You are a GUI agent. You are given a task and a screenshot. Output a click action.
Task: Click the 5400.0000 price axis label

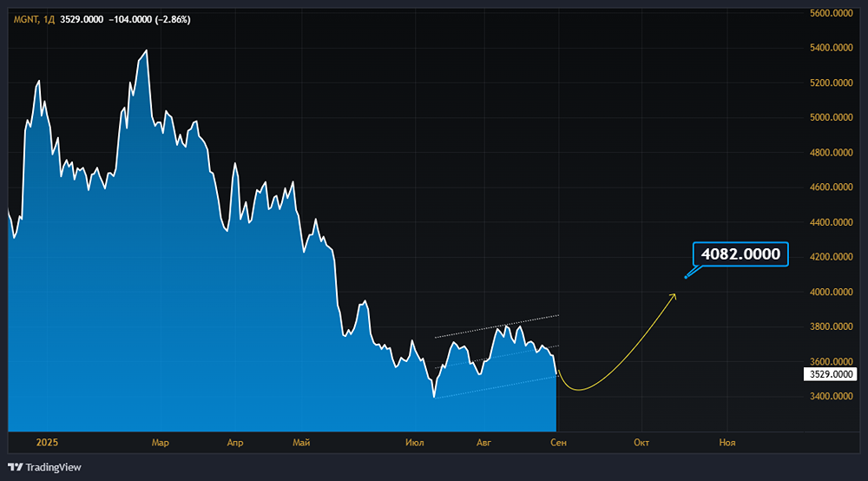[831, 48]
